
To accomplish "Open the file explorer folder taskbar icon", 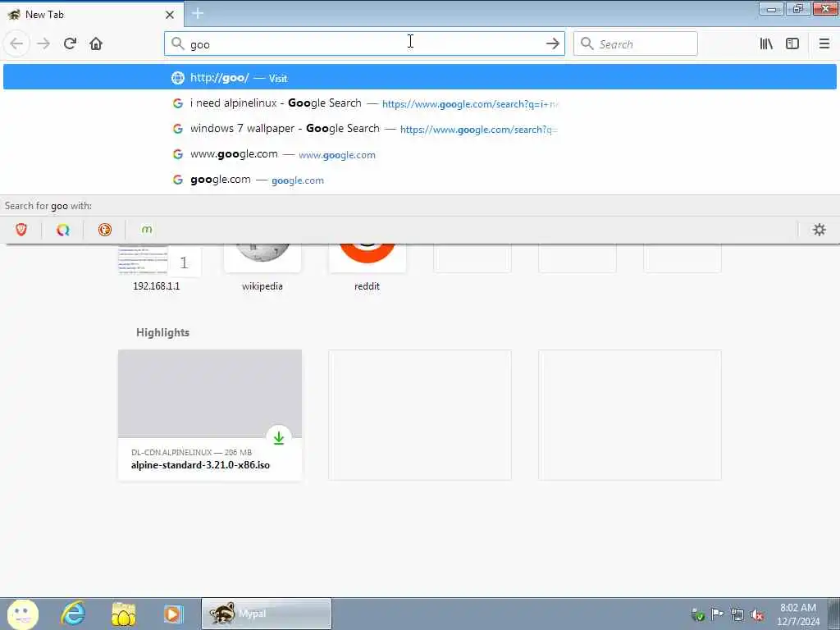I will 124,614.
